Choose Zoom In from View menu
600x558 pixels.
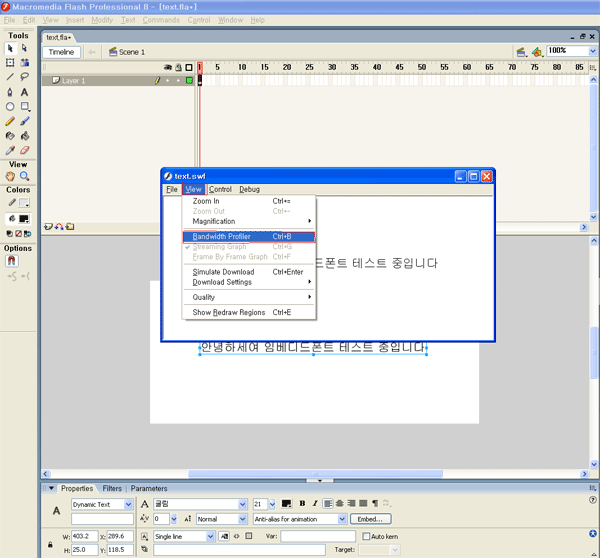[x=249, y=201]
